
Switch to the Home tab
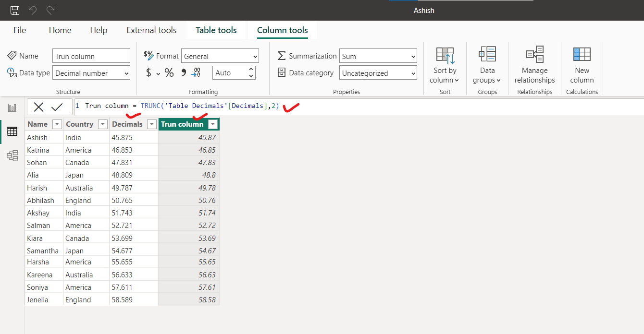[x=60, y=30]
